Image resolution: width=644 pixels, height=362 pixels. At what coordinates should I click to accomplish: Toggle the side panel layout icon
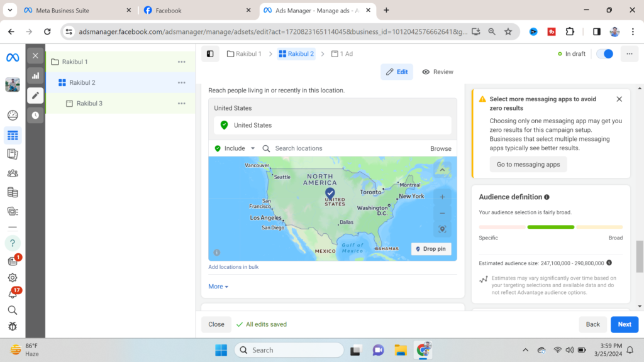tap(210, 54)
